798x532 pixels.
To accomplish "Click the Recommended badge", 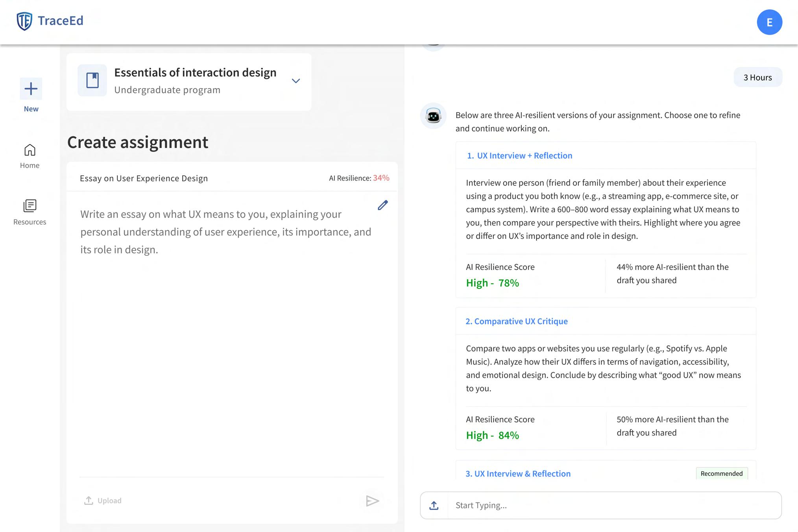I will point(721,473).
